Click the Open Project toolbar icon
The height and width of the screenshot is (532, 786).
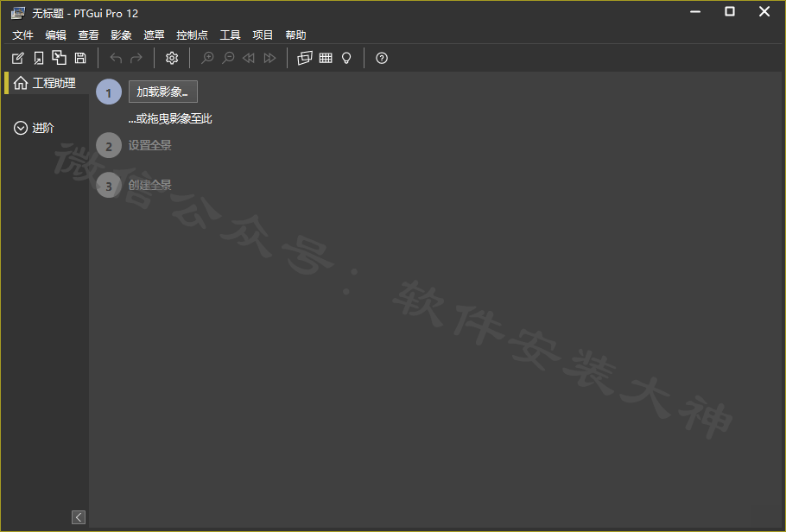point(39,58)
